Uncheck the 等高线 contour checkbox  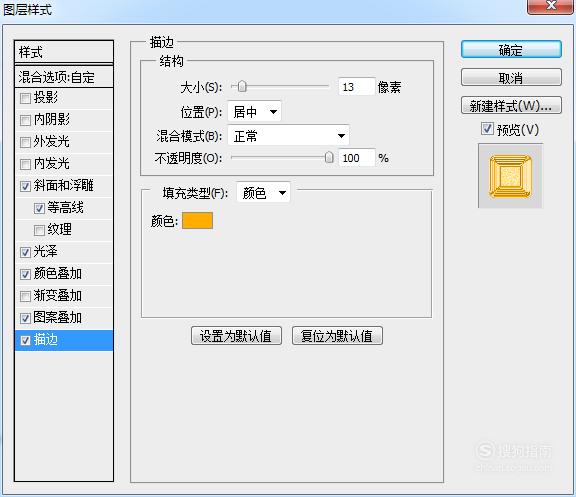[39, 208]
